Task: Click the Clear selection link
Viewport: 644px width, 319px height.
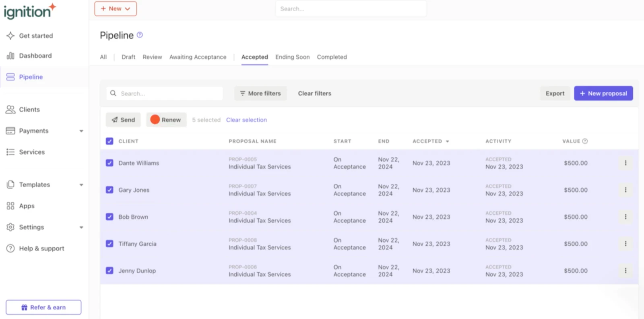Action: [x=246, y=120]
